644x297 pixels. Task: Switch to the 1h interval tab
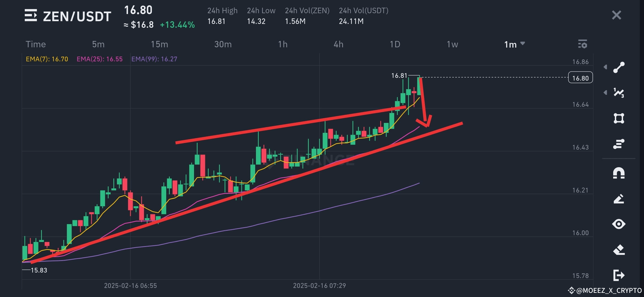tap(283, 44)
